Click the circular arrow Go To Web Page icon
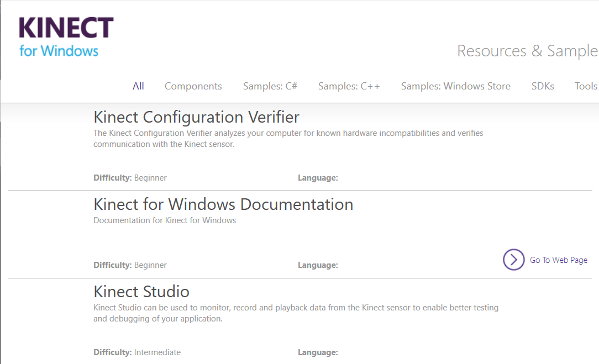Screen dimensions: 599x364 (x=513, y=260)
